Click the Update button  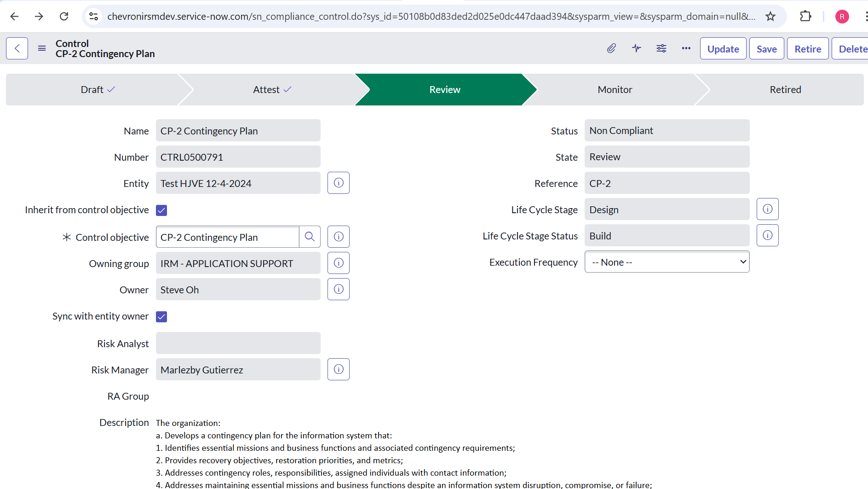pos(723,48)
